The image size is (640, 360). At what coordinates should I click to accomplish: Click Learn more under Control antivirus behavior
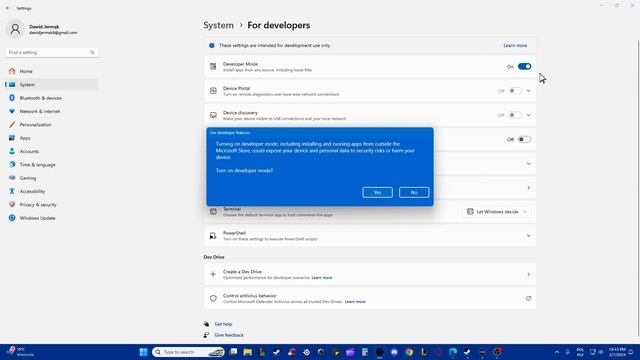[355, 302]
